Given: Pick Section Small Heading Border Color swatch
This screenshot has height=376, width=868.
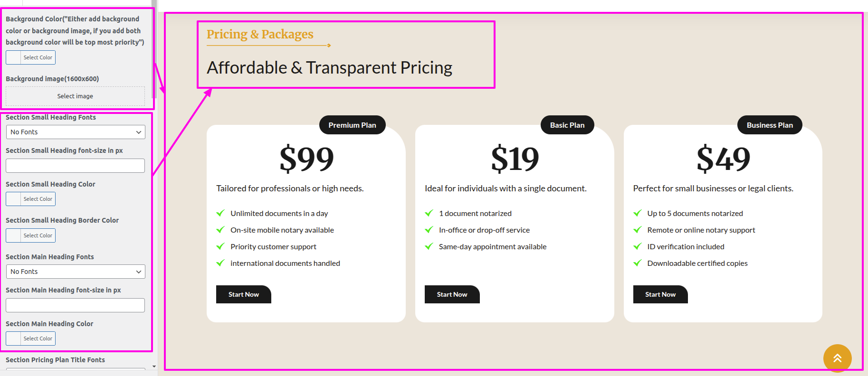Looking at the screenshot, I should (x=14, y=235).
